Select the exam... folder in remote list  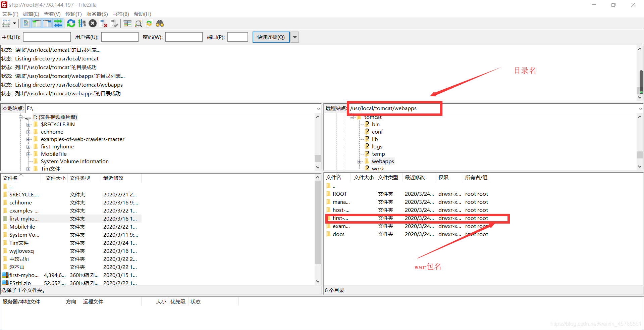click(408, 226)
